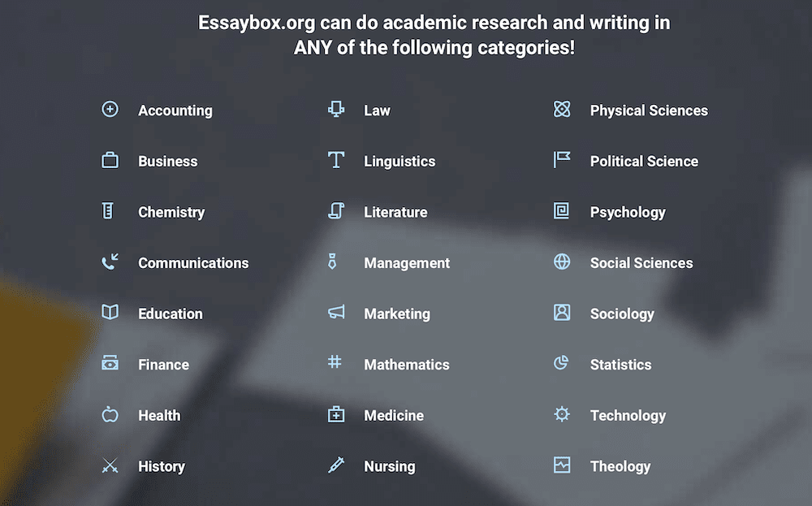
Task: Open the Law category link
Action: click(x=377, y=110)
